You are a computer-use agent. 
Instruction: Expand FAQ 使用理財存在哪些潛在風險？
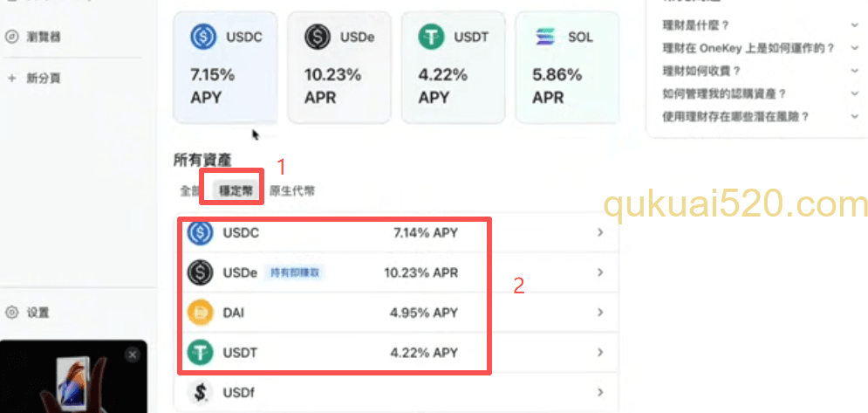pos(761,117)
